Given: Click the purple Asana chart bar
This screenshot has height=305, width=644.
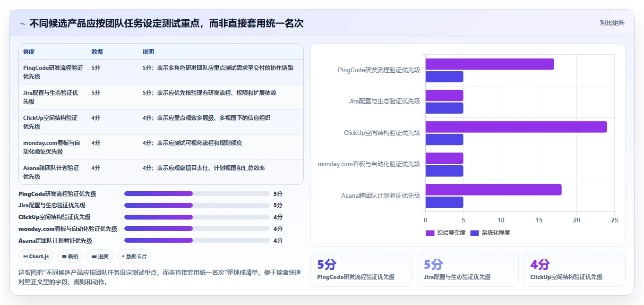Looking at the screenshot, I should point(493,190).
